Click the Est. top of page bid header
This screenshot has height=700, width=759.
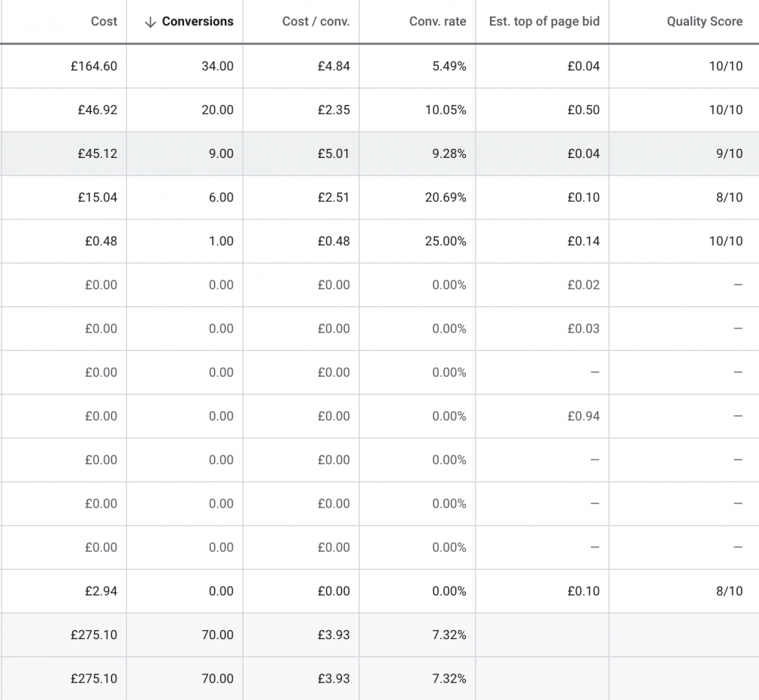(x=544, y=21)
